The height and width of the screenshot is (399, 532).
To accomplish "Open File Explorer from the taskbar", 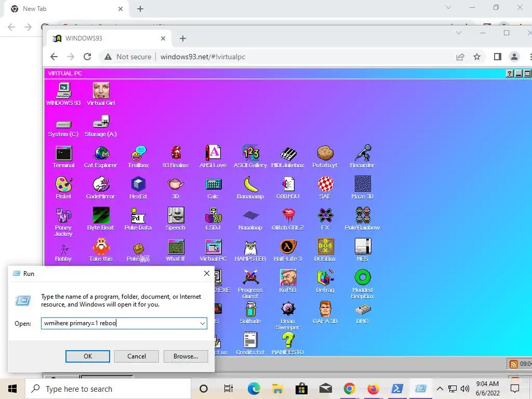I will click(277, 389).
